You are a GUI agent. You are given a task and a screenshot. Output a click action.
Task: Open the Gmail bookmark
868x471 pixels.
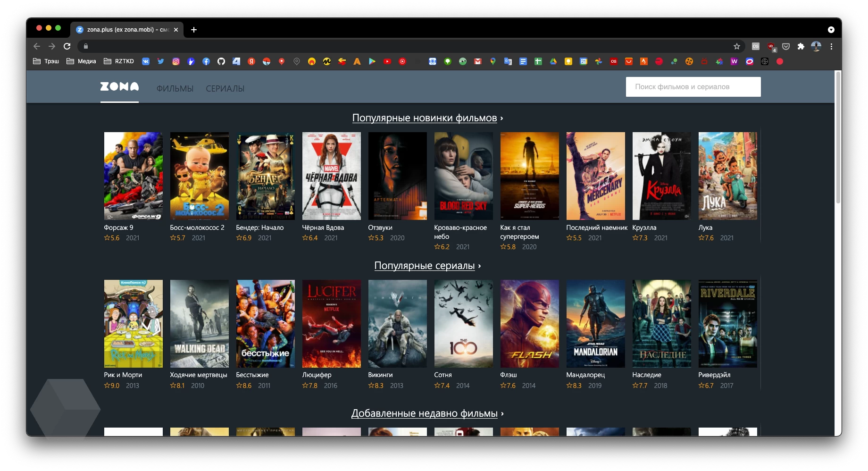478,61
